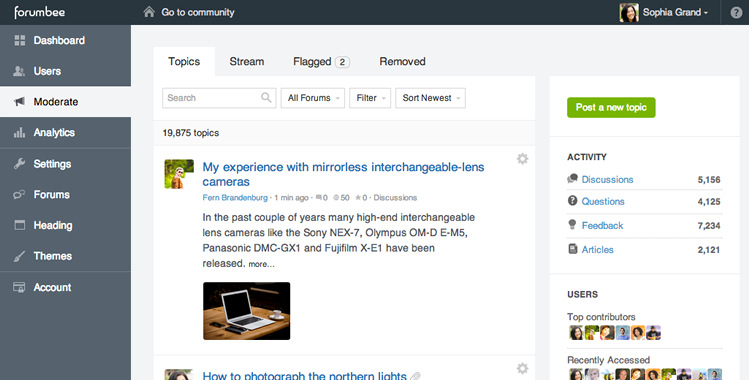Click the forumbee logo
Viewport: 749px width, 380px height.
pos(40,12)
